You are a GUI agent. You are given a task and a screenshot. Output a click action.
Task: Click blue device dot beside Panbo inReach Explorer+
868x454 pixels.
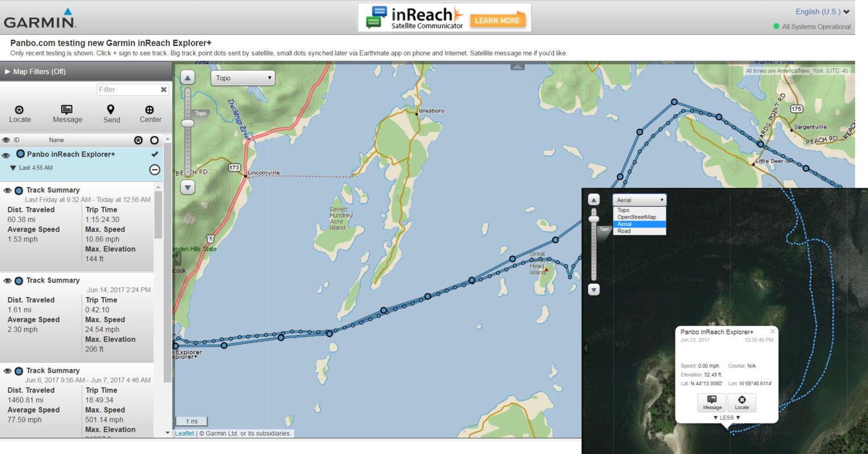pos(21,154)
